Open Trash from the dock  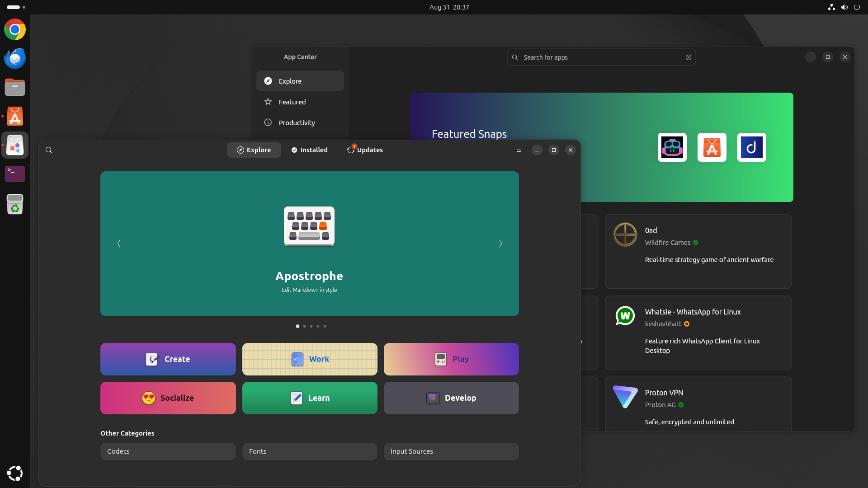[15, 204]
